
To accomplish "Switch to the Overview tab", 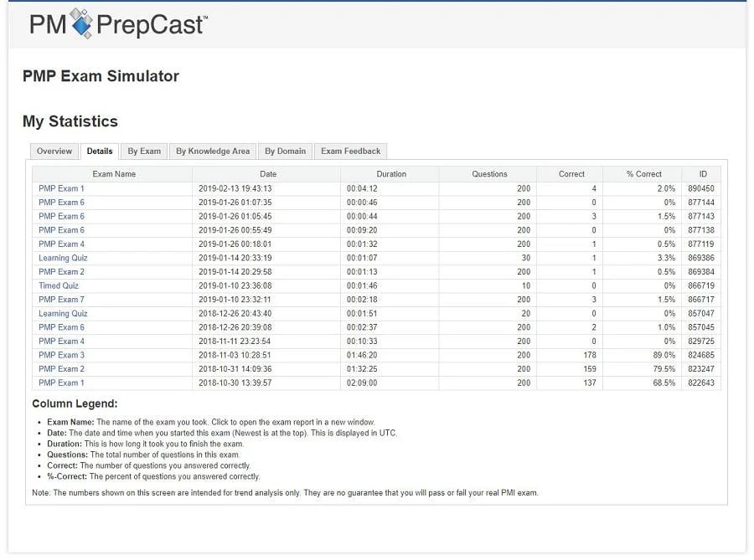I will click(x=54, y=152).
